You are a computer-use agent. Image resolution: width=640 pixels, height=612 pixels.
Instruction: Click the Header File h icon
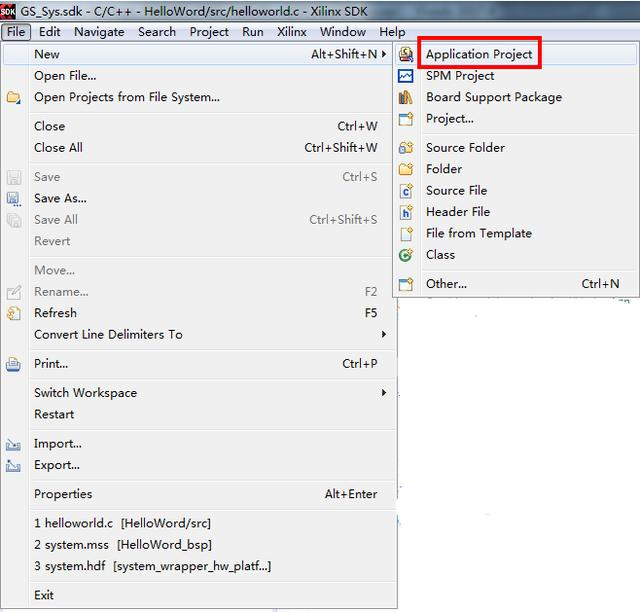click(406, 212)
